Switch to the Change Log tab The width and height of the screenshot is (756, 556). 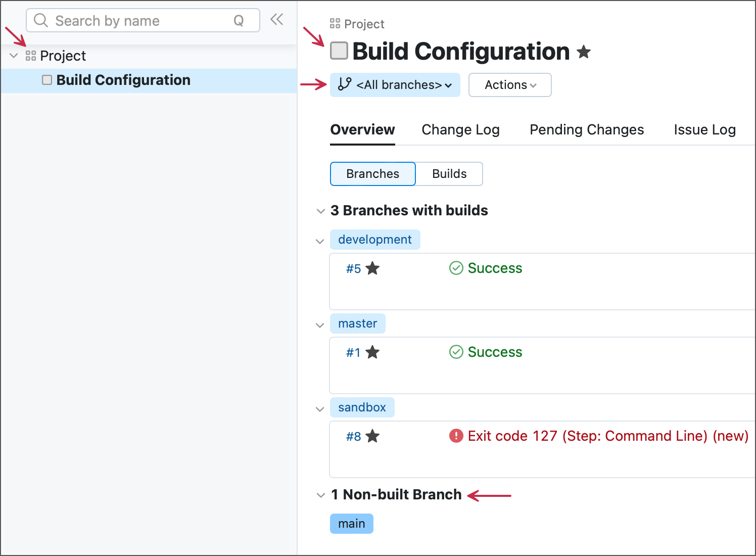[460, 130]
